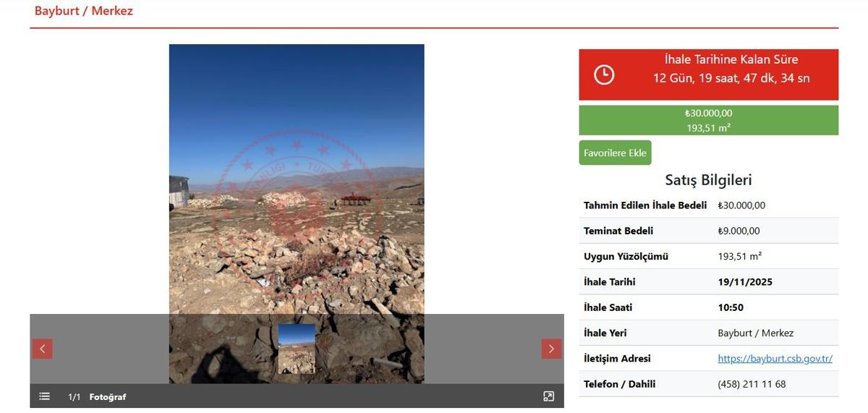
Task: Click the Satış Bilgileri heading
Action: [x=709, y=180]
